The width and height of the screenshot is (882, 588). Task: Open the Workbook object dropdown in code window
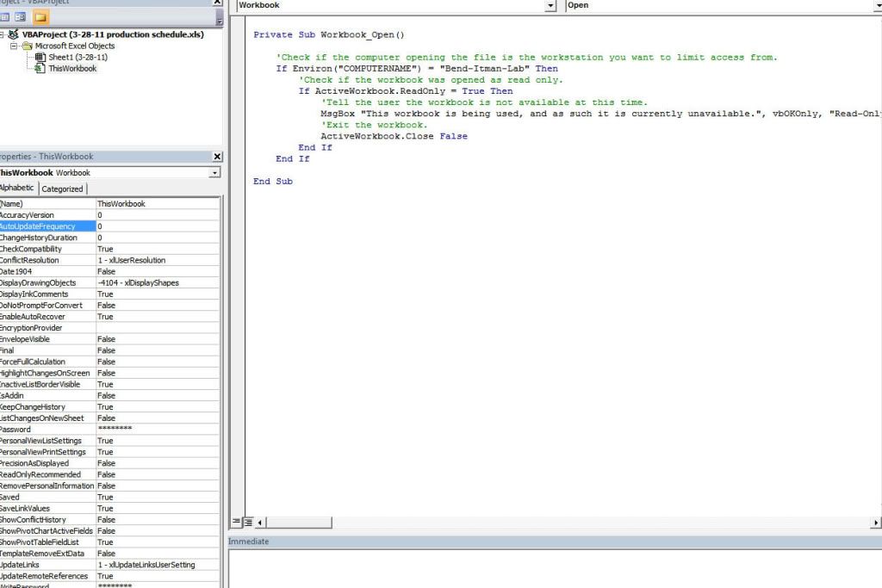pyautogui.click(x=550, y=5)
